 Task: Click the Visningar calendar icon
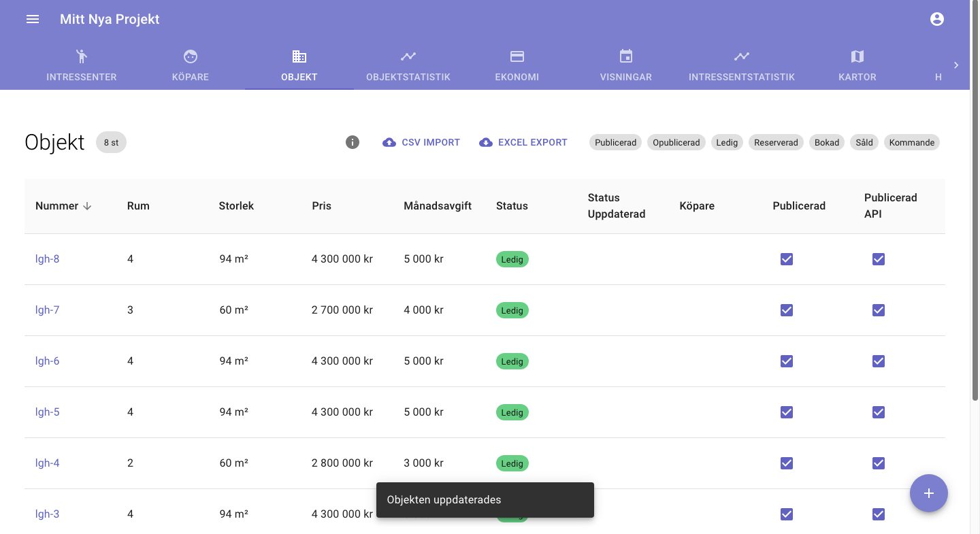pos(626,56)
